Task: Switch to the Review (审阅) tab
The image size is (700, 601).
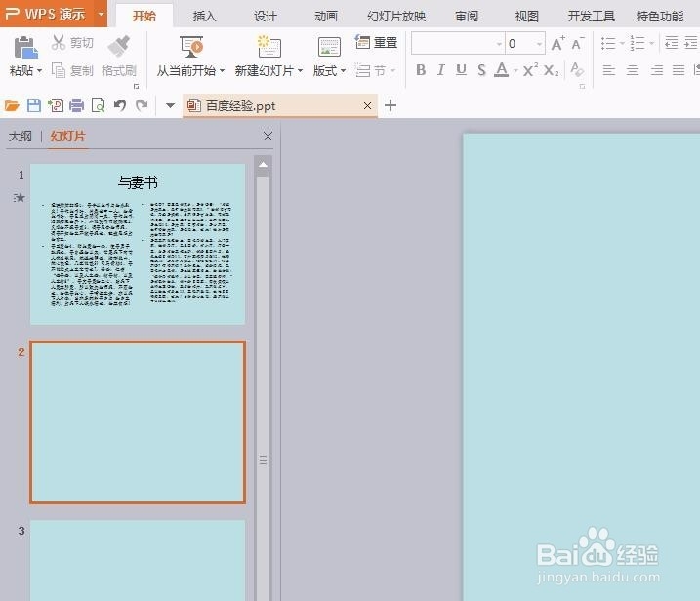Action: click(x=467, y=17)
